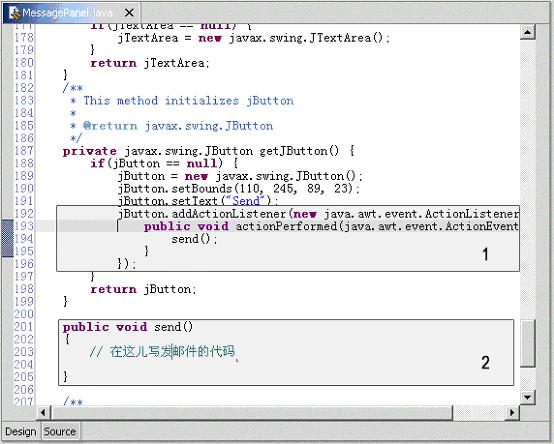
Task: Click the setBounds line of code
Action: coord(238,188)
